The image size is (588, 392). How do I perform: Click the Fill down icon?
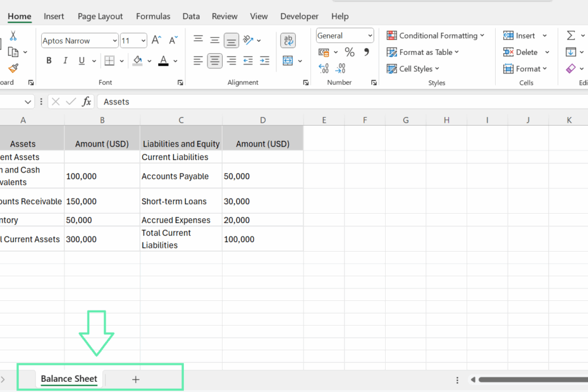click(x=571, y=52)
